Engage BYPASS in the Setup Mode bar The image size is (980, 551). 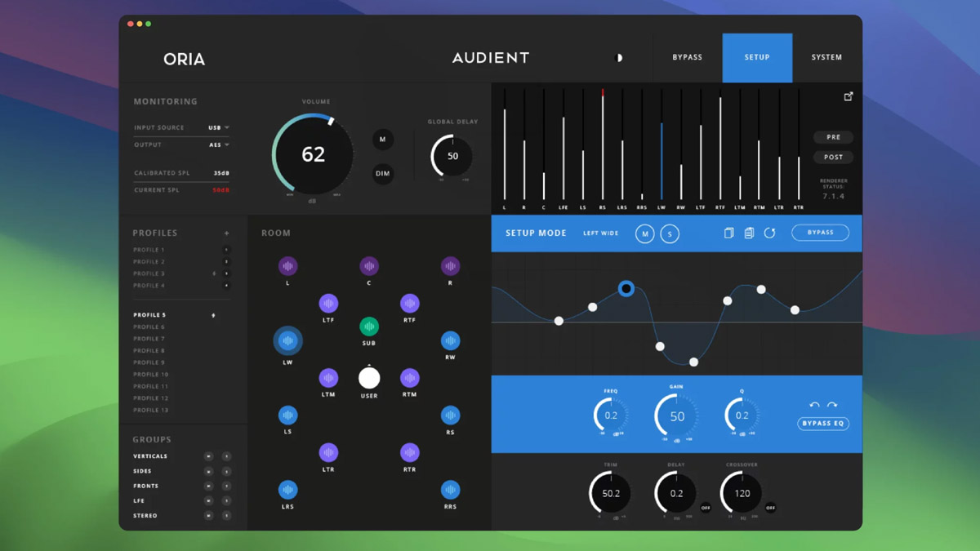tap(821, 232)
